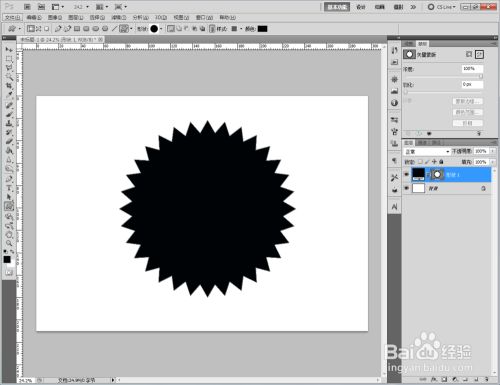Choose the Rectangle shape in options bar

(x=77, y=29)
